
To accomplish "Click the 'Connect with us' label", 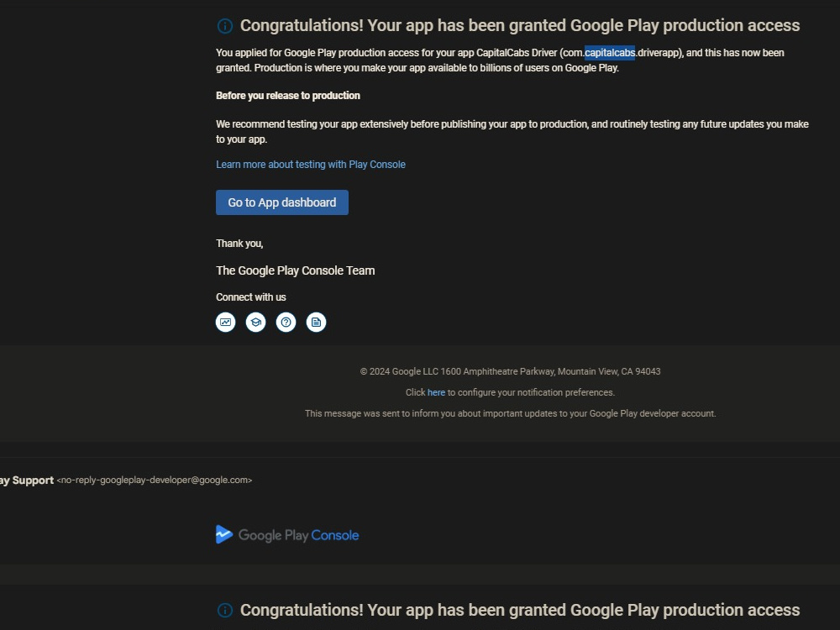I will point(250,297).
